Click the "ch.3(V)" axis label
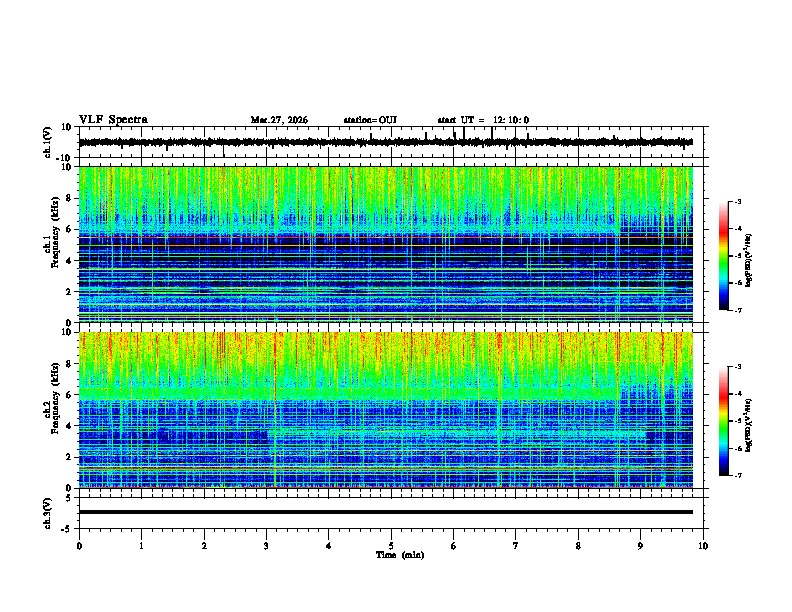792x612 pixels. click(48, 513)
